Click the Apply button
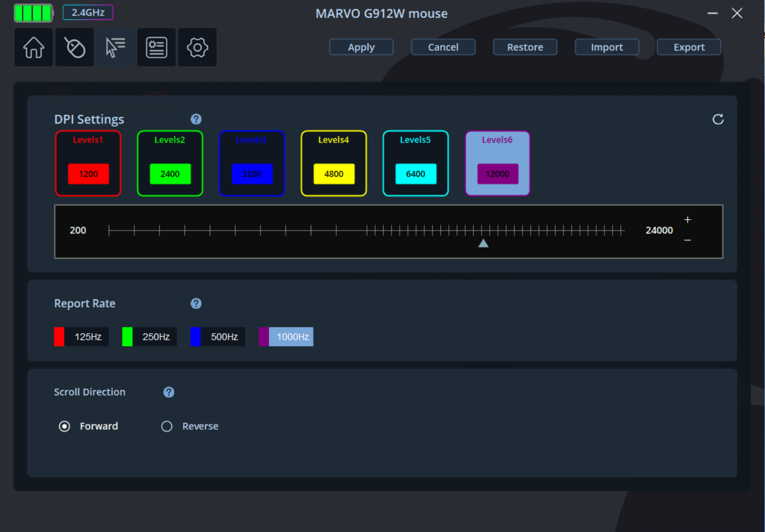Image resolution: width=765 pixels, height=532 pixels. click(x=361, y=48)
